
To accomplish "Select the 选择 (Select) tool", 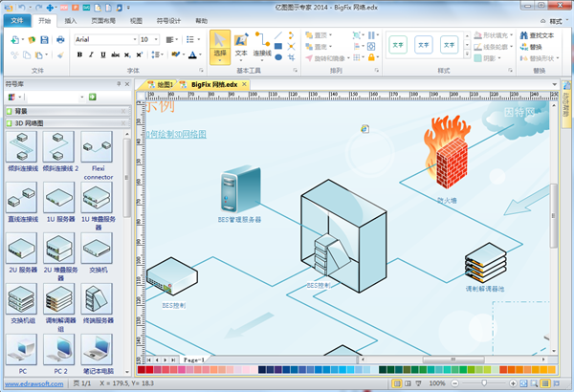I will click(x=218, y=46).
